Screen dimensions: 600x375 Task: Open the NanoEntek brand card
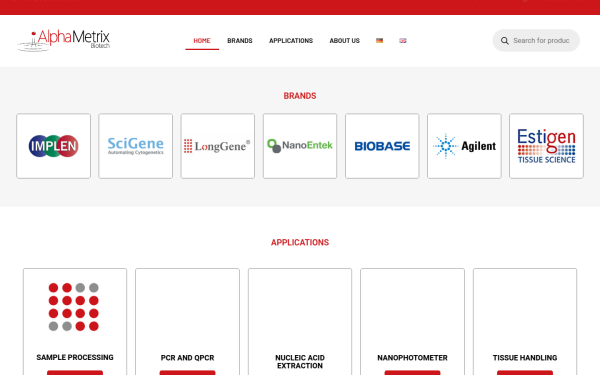click(x=300, y=146)
